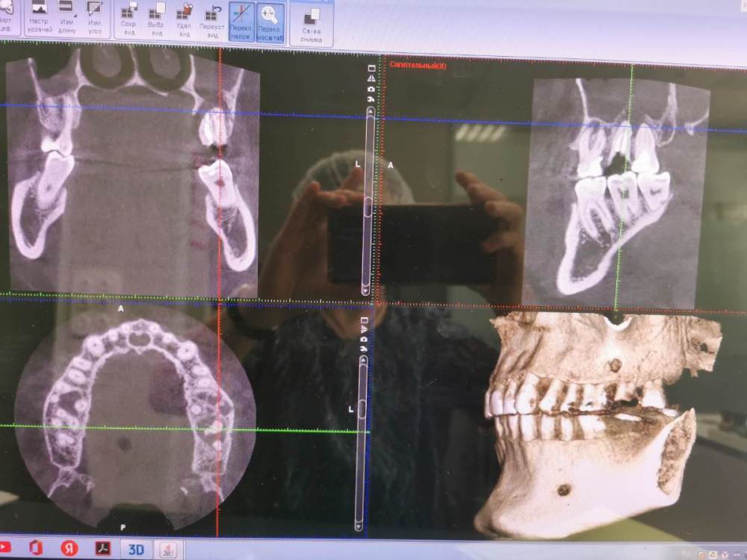Click the coronal view slice slider handle
The image size is (747, 560).
(x=368, y=206)
